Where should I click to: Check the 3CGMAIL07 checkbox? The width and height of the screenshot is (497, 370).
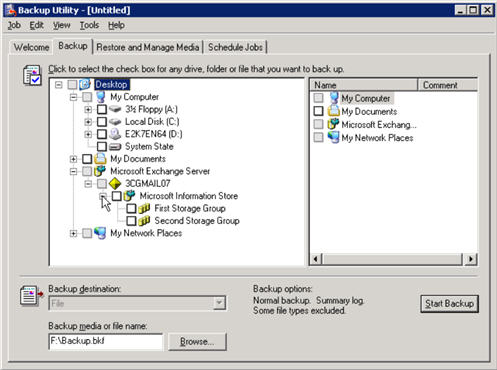coord(102,183)
